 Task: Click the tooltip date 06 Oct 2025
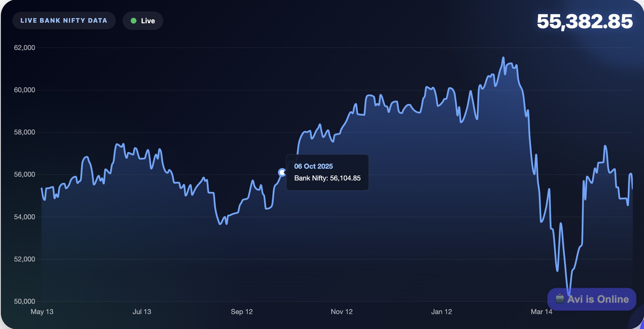coord(313,166)
